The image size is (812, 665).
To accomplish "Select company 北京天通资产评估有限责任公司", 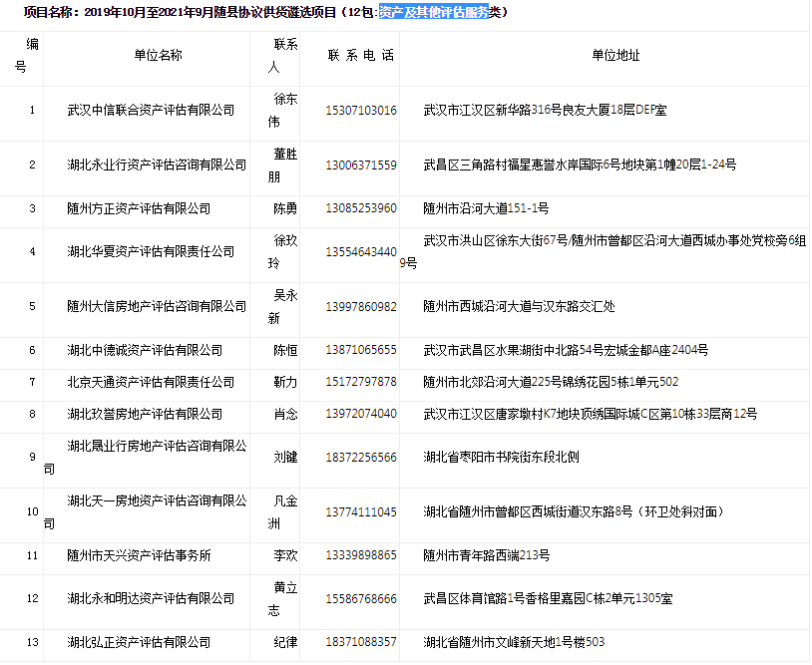I will (151, 382).
